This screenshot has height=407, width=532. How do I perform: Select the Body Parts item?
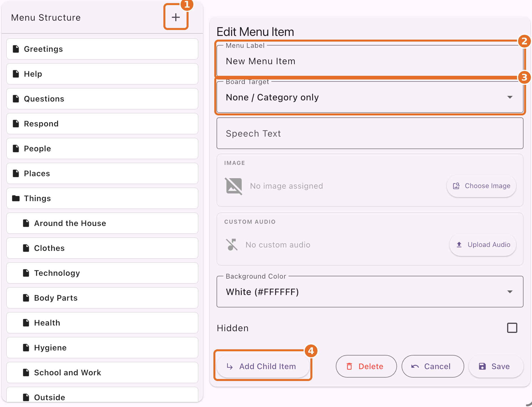pos(102,298)
